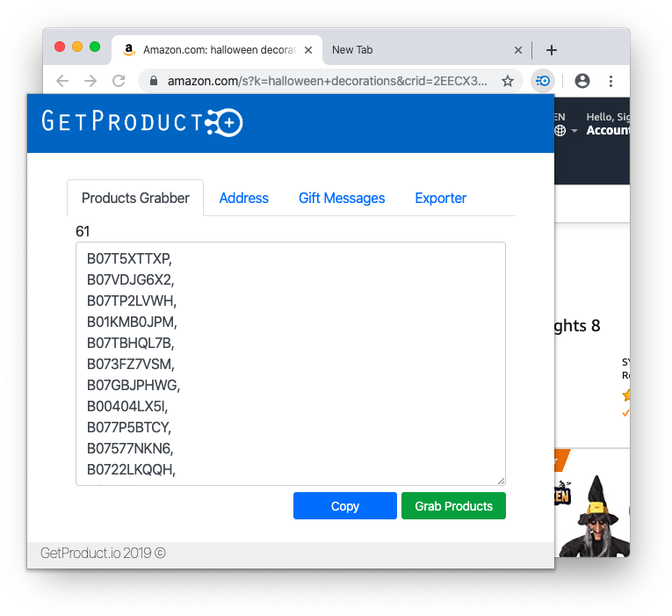672x616 pixels.
Task: Click the Amazon URL address bar
Action: click(x=325, y=81)
